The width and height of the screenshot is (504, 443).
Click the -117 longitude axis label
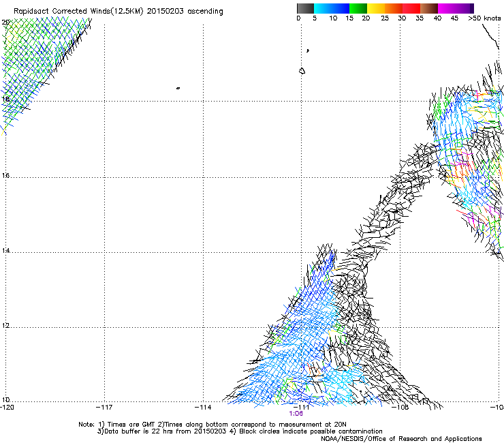tap(104, 408)
